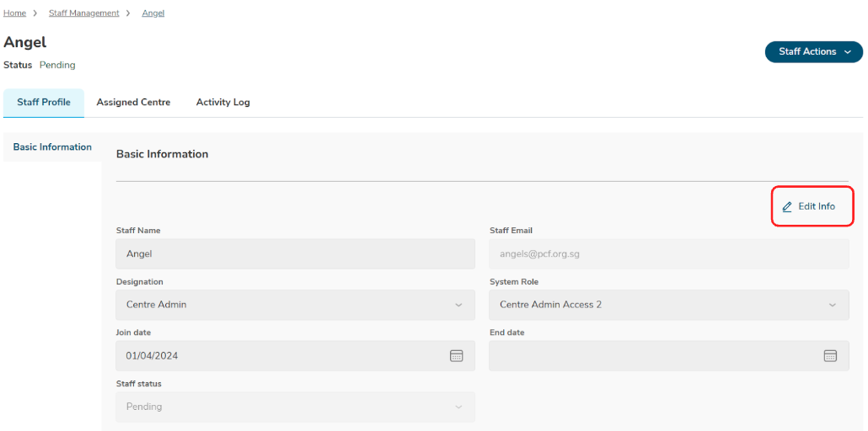Screen dimensions: 868x431
Task: Click the Staff Actions chevron arrow
Action: tap(848, 52)
